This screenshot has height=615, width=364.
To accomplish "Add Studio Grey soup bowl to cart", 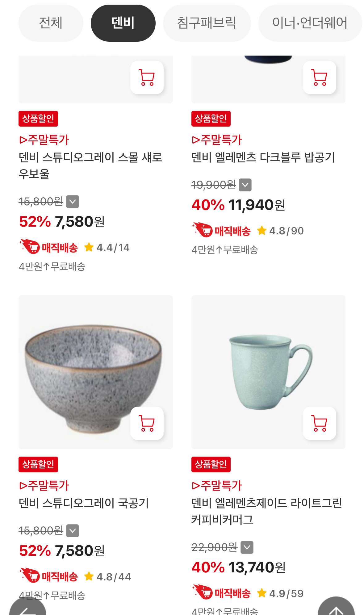I will click(x=147, y=423).
